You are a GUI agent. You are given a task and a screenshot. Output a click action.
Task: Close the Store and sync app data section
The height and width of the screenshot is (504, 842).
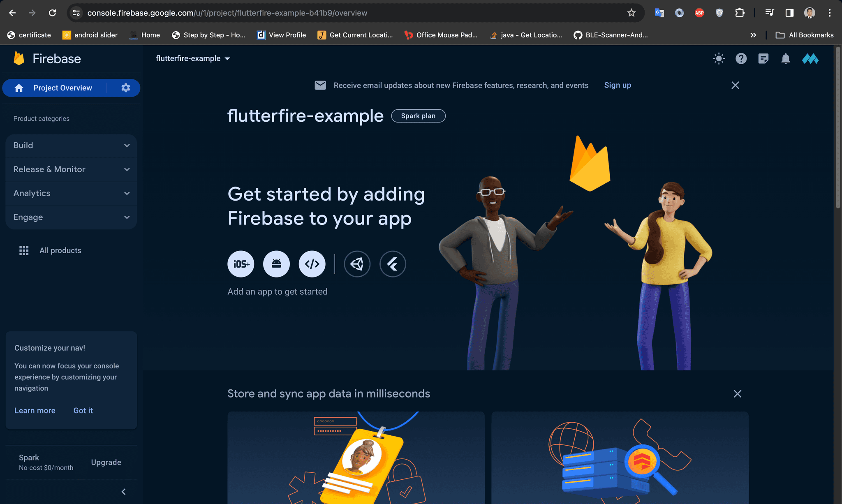(x=738, y=394)
